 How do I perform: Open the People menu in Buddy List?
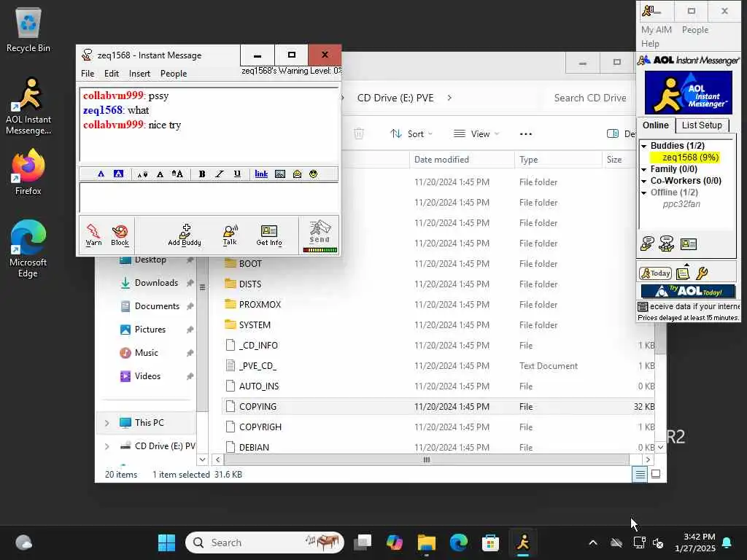click(694, 29)
